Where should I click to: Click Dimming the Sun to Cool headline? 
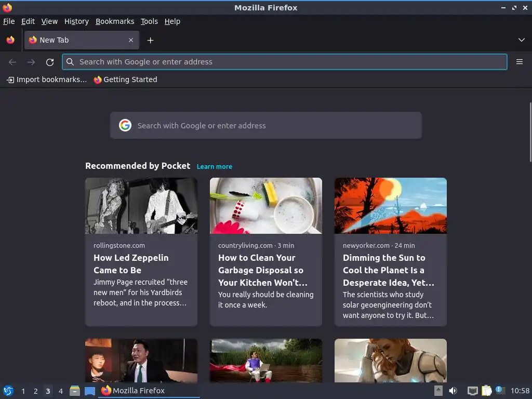tap(389, 270)
